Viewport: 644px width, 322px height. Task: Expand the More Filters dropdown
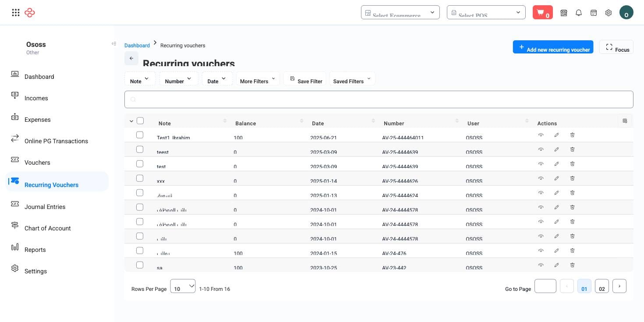pyautogui.click(x=258, y=79)
